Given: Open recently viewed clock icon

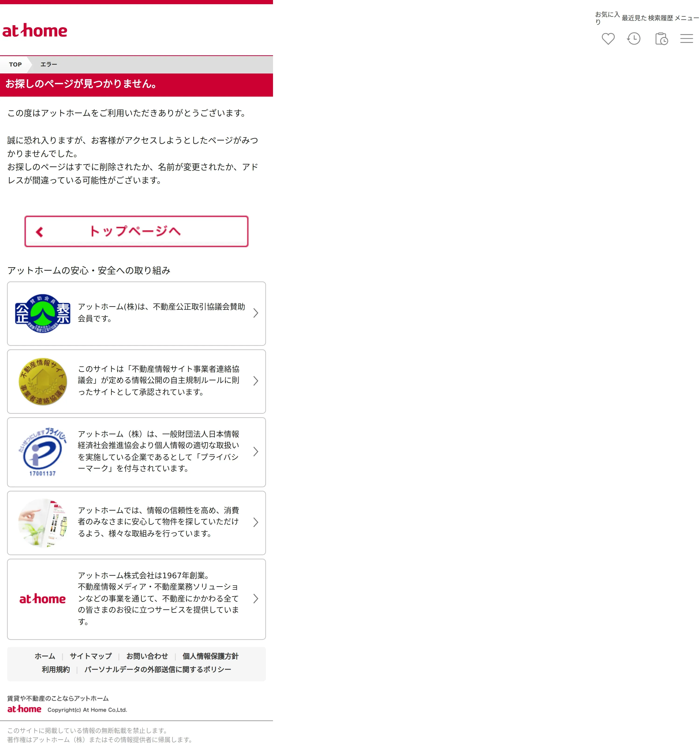Looking at the screenshot, I should (634, 39).
